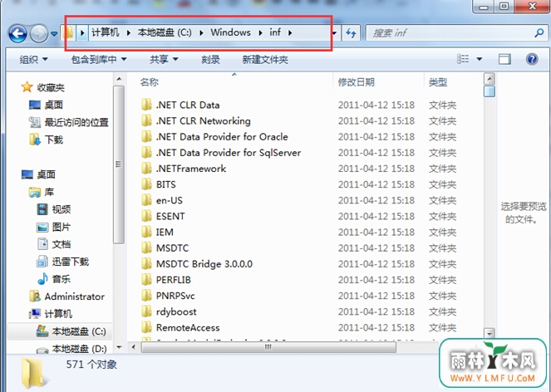The width and height of the screenshot is (551, 392).
Task: Click file list scroll down arrow
Action: (490, 333)
